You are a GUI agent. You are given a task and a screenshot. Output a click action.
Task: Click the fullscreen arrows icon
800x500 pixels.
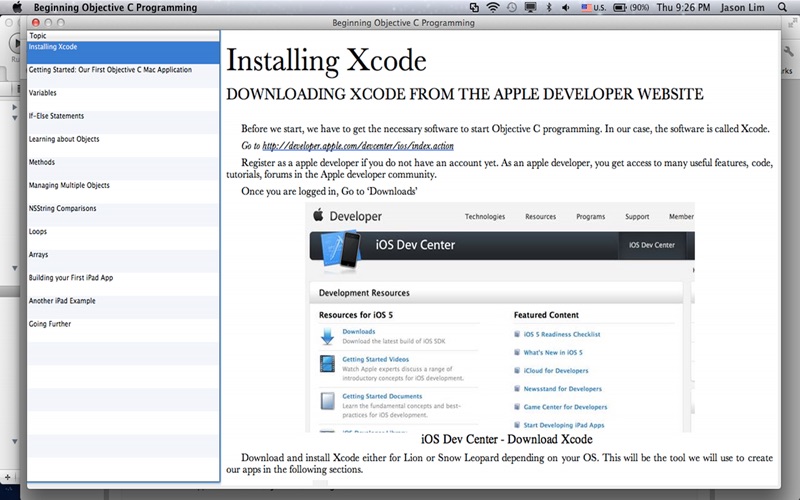pyautogui.click(x=792, y=22)
